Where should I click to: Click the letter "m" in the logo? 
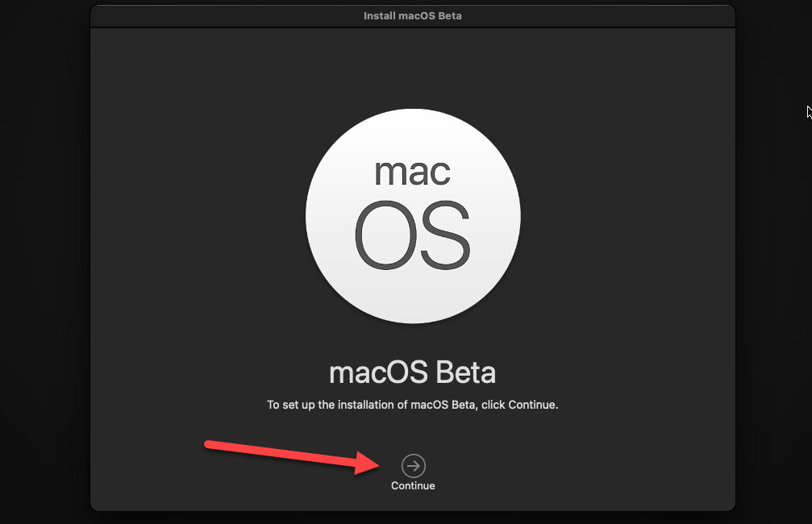pyautogui.click(x=388, y=173)
